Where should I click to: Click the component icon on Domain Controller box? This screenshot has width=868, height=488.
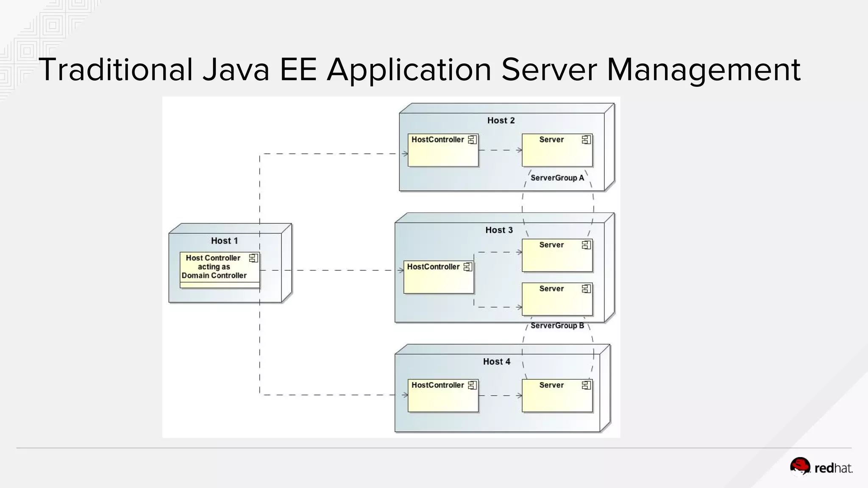pyautogui.click(x=253, y=258)
